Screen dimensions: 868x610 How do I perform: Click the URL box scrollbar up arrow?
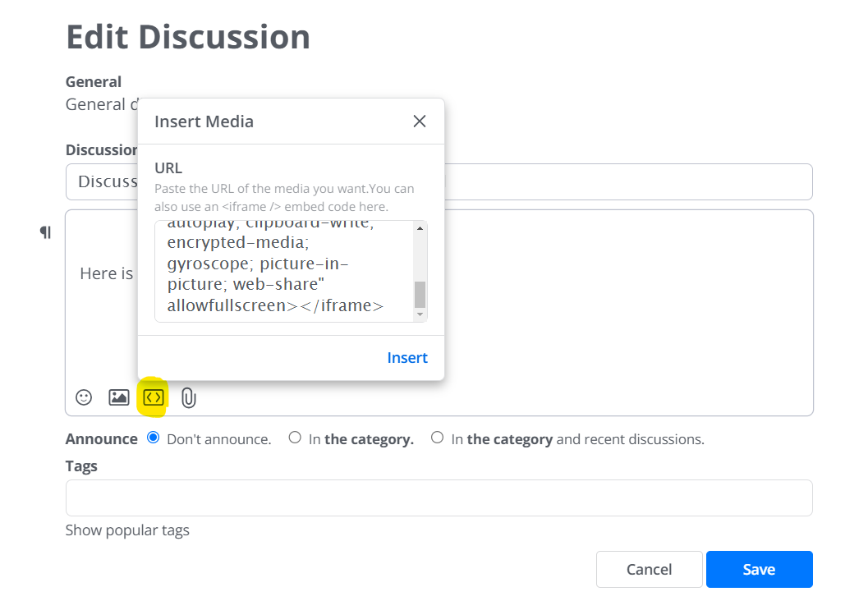[420, 228]
